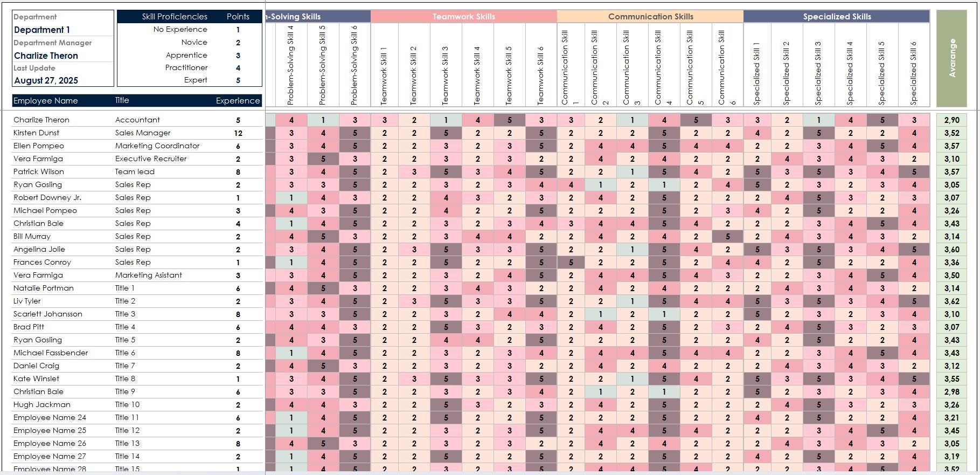Image resolution: width=980 pixels, height=475 pixels.
Task: Select average value 2,98 in Title 9 row
Action: coord(951,392)
